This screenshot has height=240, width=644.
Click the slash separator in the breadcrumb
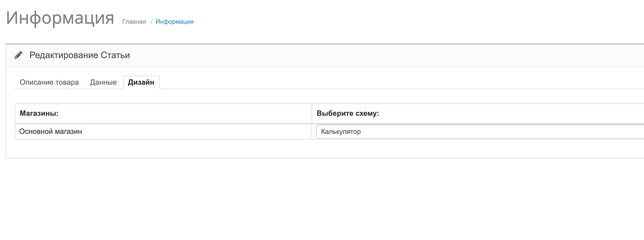(x=152, y=22)
